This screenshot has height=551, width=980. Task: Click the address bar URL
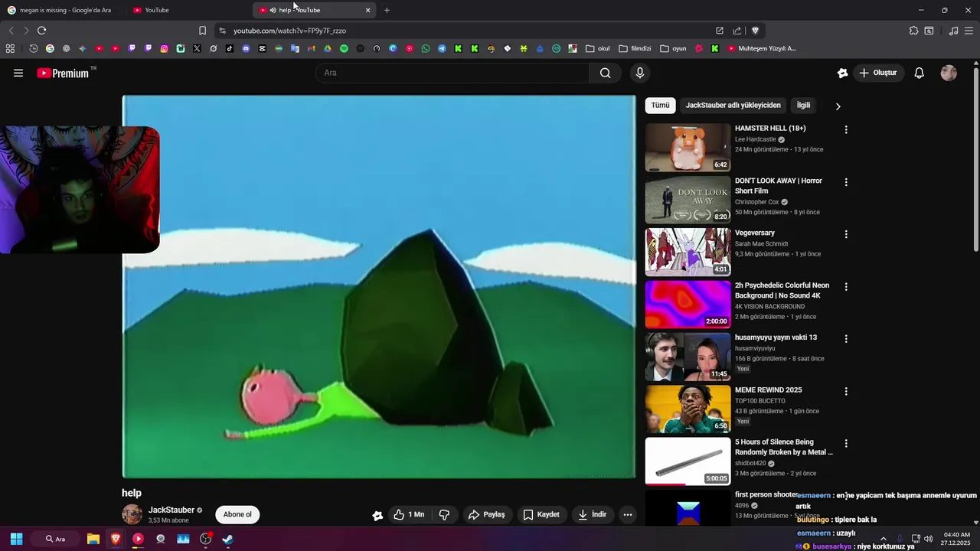tap(289, 31)
